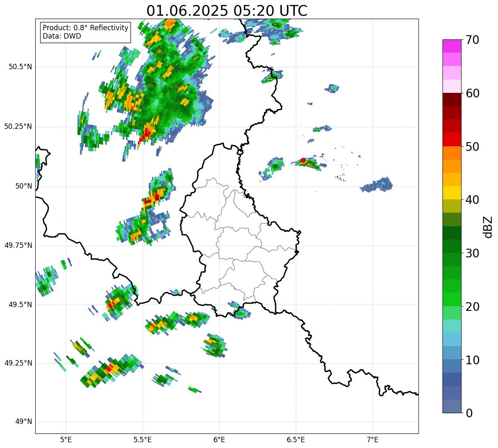
Task: Pick the yellow band just above 40
Action: [452, 193]
